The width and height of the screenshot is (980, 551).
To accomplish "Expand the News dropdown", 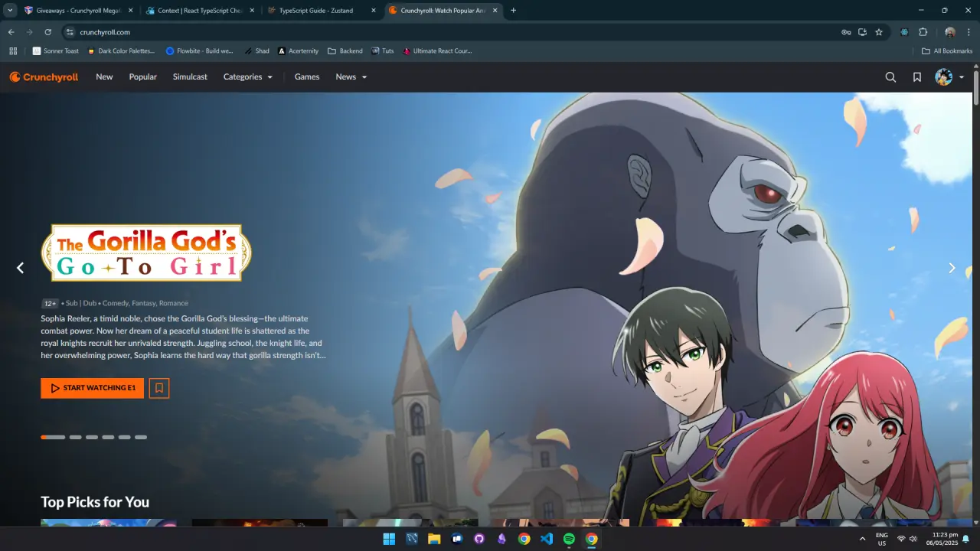I will (x=351, y=77).
